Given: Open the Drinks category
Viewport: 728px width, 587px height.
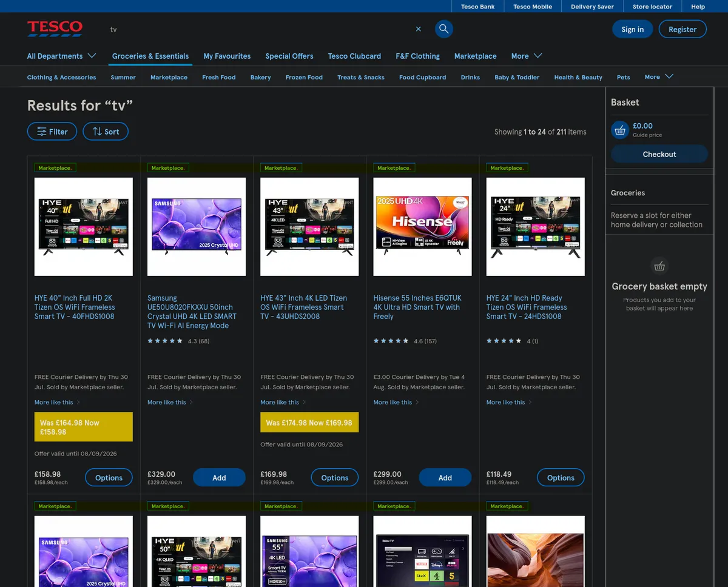Looking at the screenshot, I should click(x=470, y=77).
